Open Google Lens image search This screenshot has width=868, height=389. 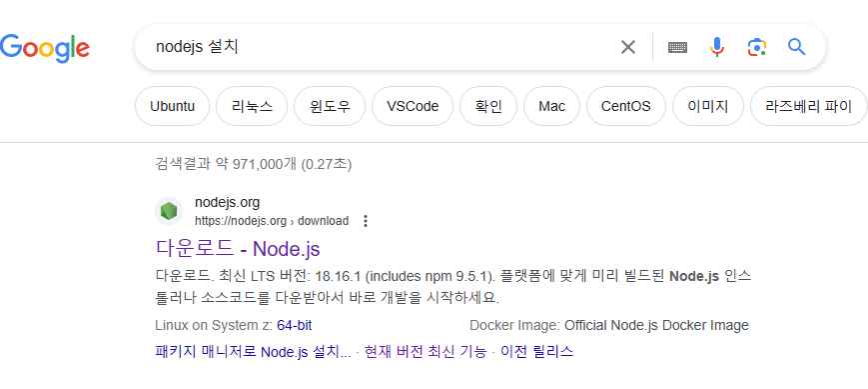[757, 47]
